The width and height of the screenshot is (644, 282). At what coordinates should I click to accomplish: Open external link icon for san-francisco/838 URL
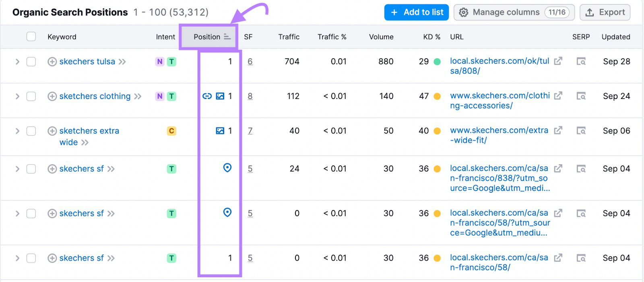click(558, 168)
